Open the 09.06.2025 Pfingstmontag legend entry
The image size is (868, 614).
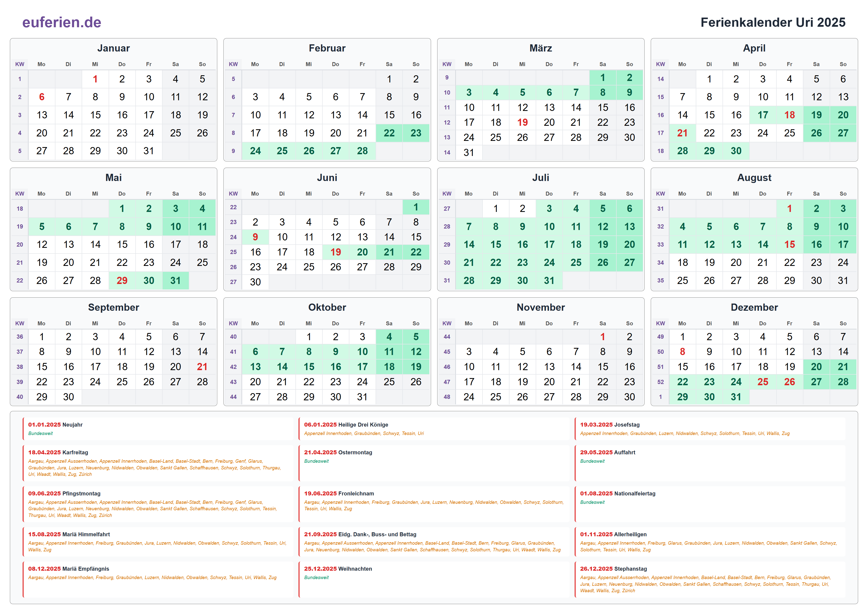[158, 504]
